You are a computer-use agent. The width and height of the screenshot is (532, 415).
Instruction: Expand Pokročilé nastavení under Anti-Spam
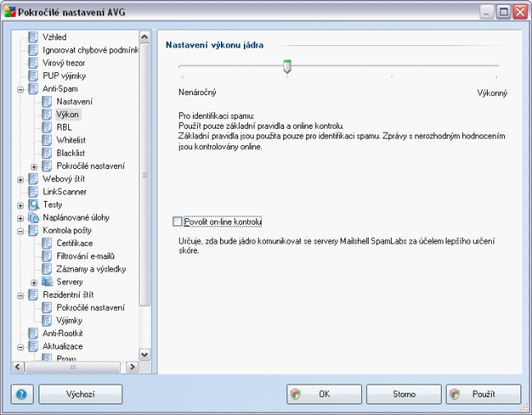[34, 167]
